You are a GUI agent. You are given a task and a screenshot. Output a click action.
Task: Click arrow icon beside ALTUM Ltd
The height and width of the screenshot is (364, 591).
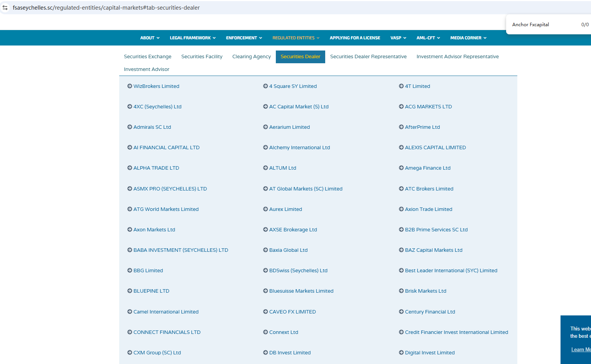pyautogui.click(x=265, y=168)
